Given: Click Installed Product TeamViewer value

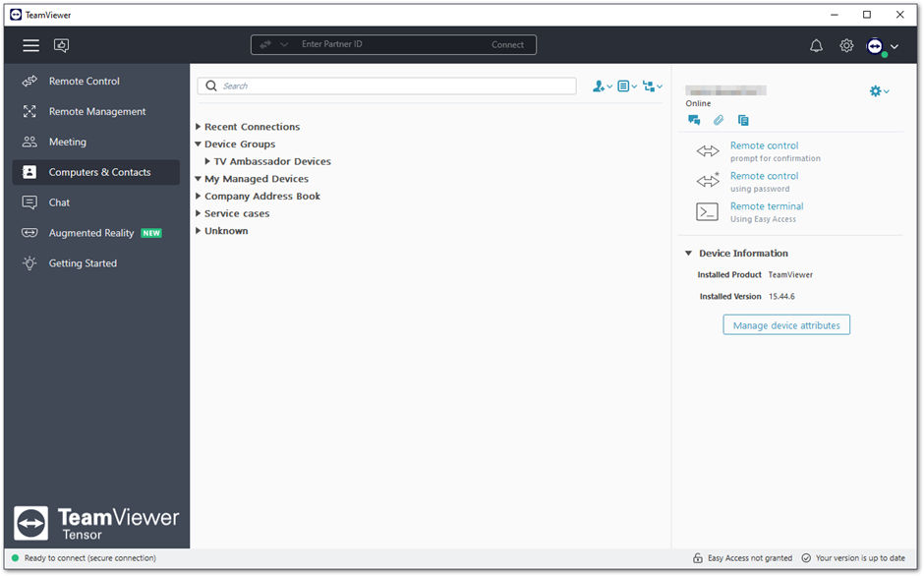Looking at the screenshot, I should (x=790, y=275).
